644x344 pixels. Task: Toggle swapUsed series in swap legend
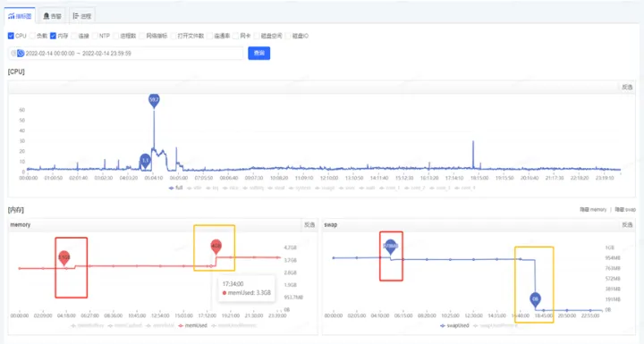454,325
